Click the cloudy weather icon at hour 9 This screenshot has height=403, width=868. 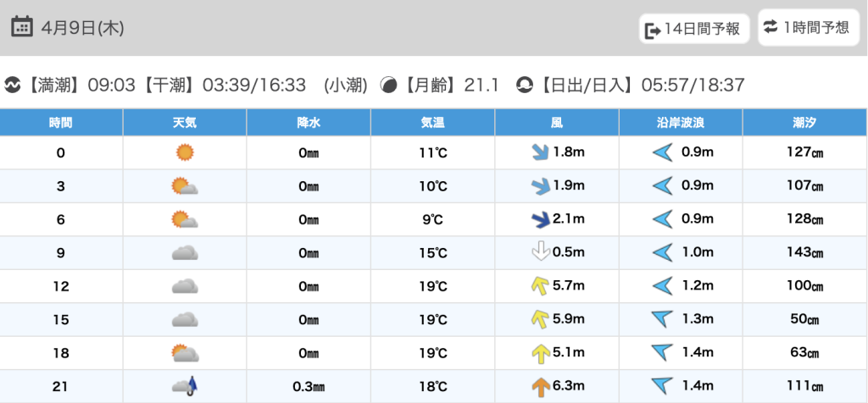point(184,252)
